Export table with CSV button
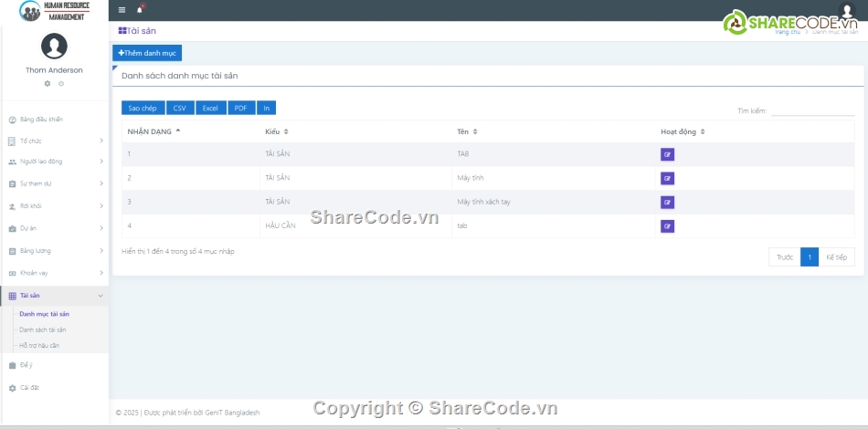 180,108
